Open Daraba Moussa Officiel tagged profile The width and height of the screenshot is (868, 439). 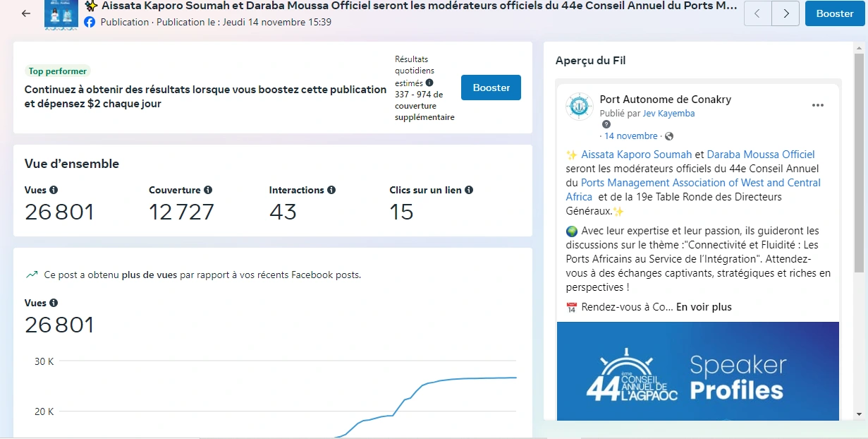coord(761,154)
